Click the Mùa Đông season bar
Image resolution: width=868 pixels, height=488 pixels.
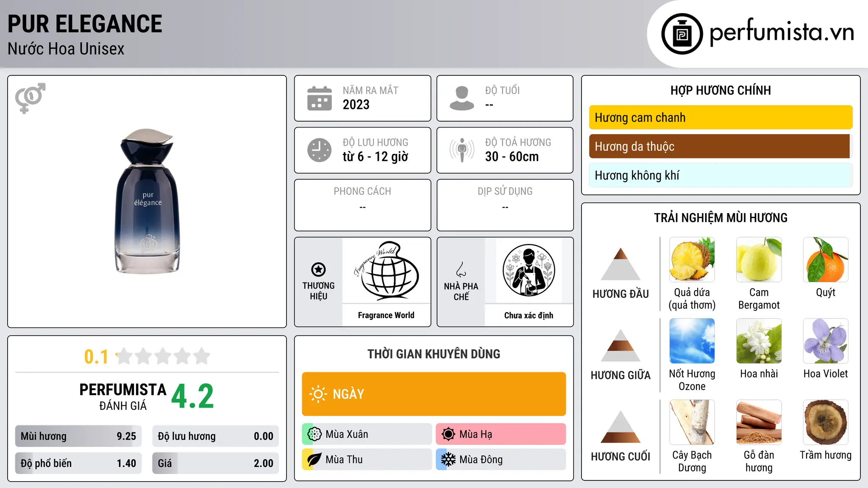(x=501, y=460)
